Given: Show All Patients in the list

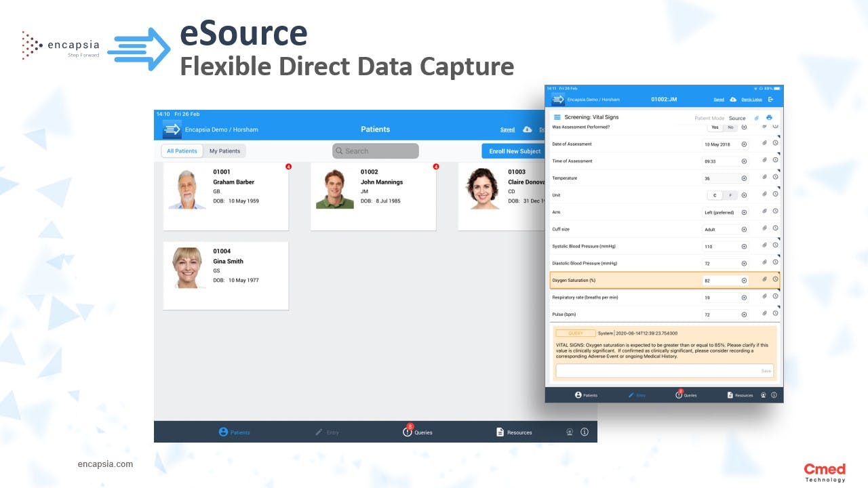Looking at the screenshot, I should 182,151.
